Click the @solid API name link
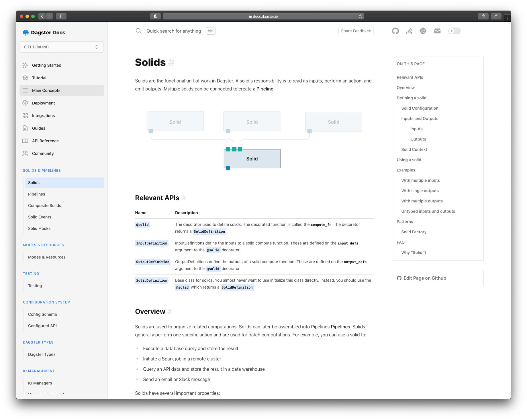Image resolution: width=527 pixels, height=420 pixels. [142, 225]
